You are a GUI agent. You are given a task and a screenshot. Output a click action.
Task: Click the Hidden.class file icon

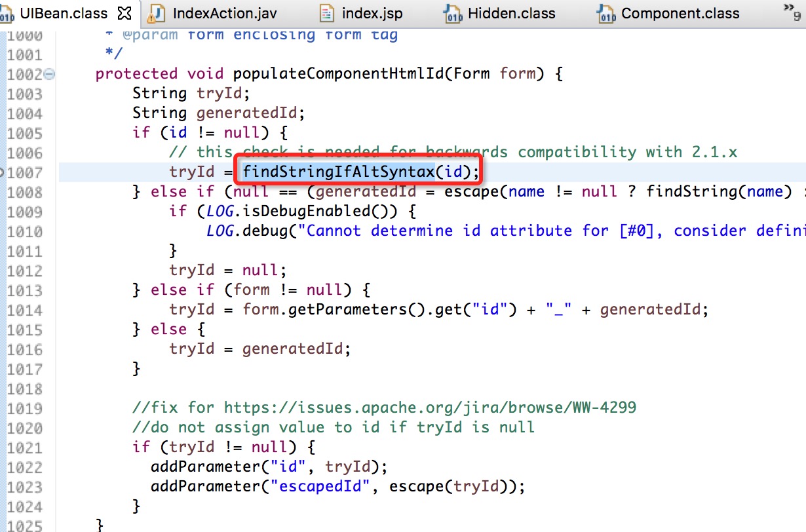(452, 14)
